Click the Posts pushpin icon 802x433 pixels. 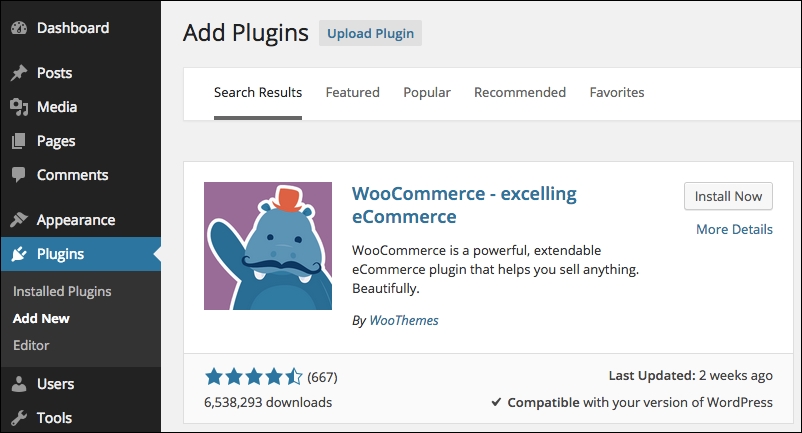tap(19, 73)
